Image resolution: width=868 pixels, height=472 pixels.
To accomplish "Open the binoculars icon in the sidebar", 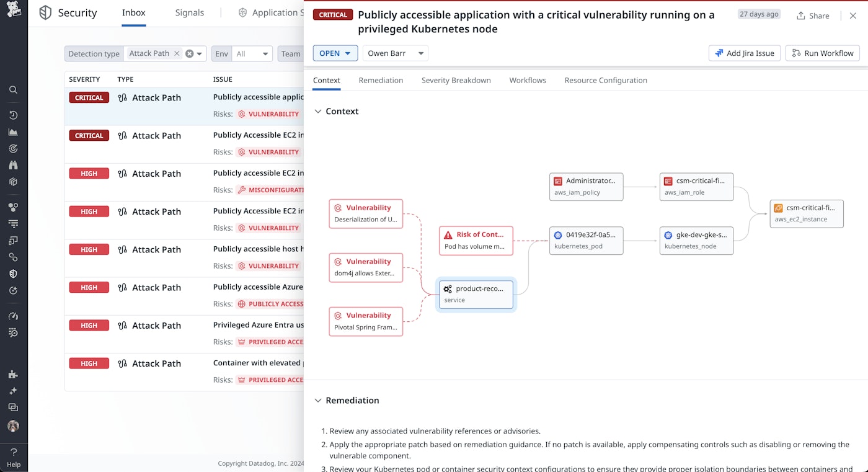I will pos(13,165).
